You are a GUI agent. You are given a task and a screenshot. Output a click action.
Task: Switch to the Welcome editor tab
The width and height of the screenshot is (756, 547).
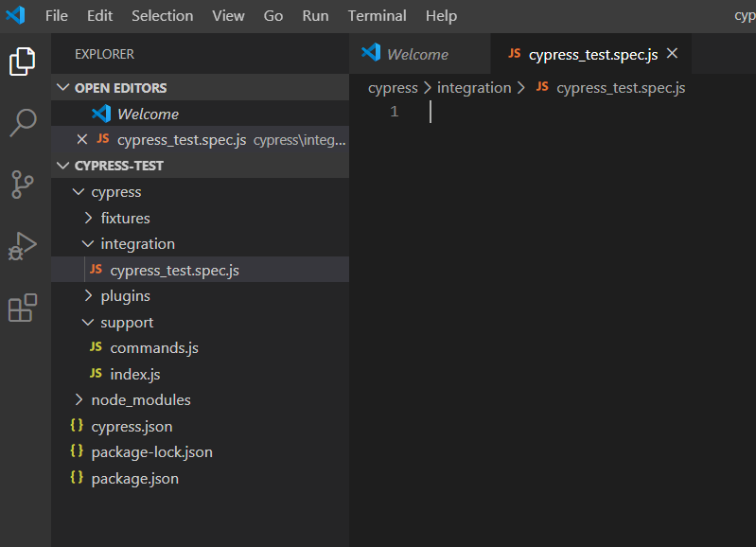419,54
